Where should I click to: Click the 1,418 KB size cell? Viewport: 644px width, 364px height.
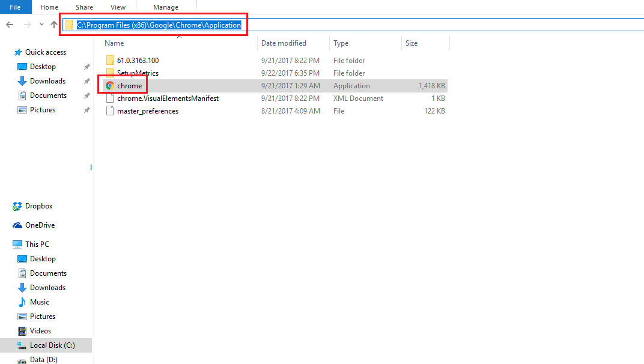(x=432, y=86)
